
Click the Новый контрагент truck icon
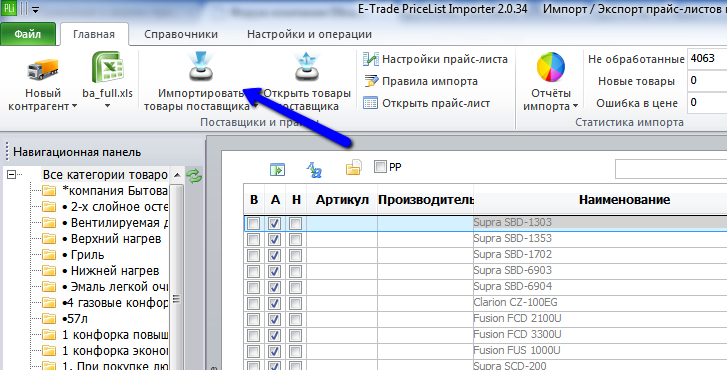coord(43,70)
